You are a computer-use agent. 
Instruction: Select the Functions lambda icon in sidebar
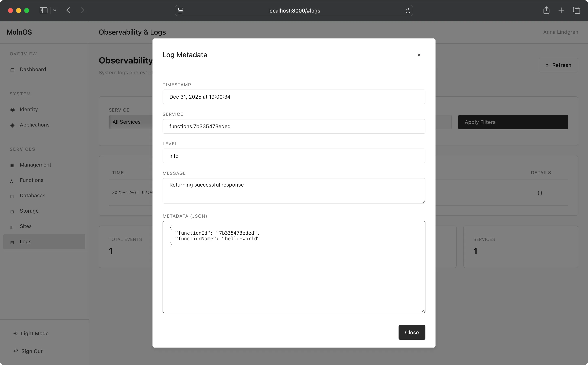pos(12,180)
